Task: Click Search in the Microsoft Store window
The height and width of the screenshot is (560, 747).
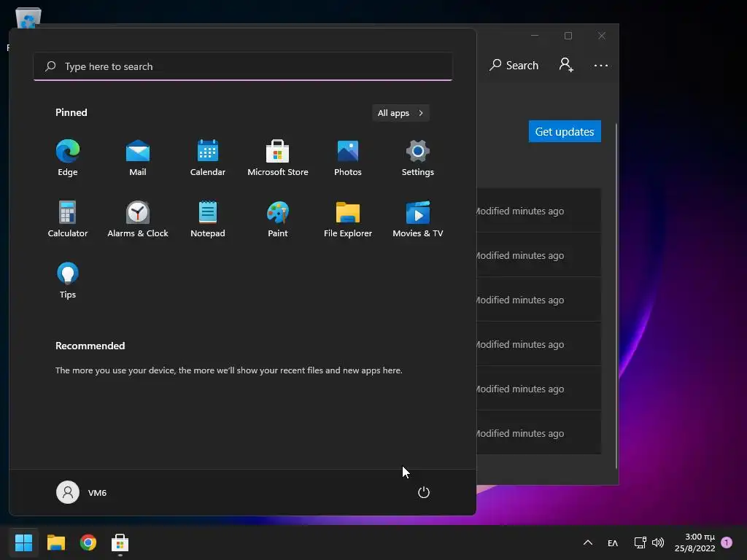Action: pos(514,65)
